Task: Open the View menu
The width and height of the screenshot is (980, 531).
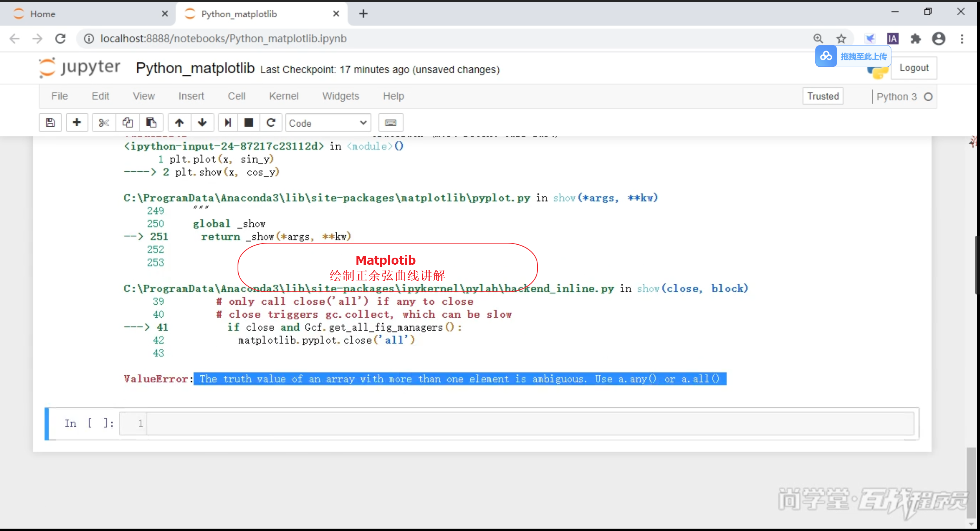Action: point(144,96)
